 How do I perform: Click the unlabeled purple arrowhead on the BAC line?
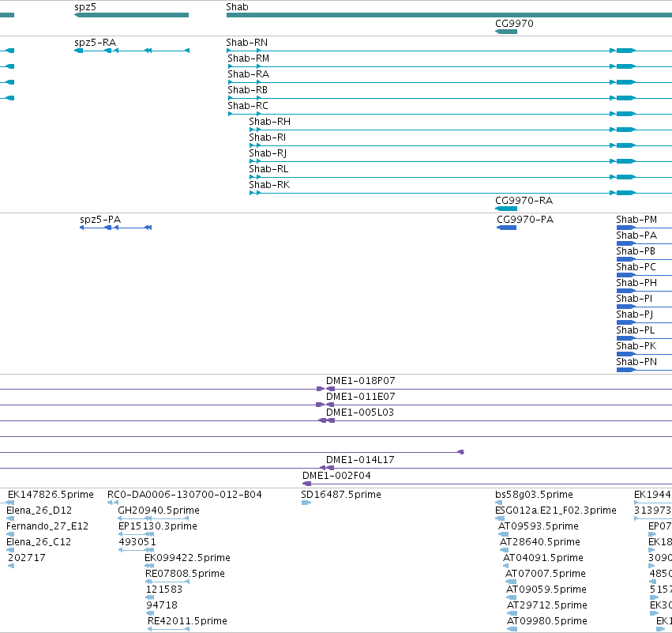[460, 452]
